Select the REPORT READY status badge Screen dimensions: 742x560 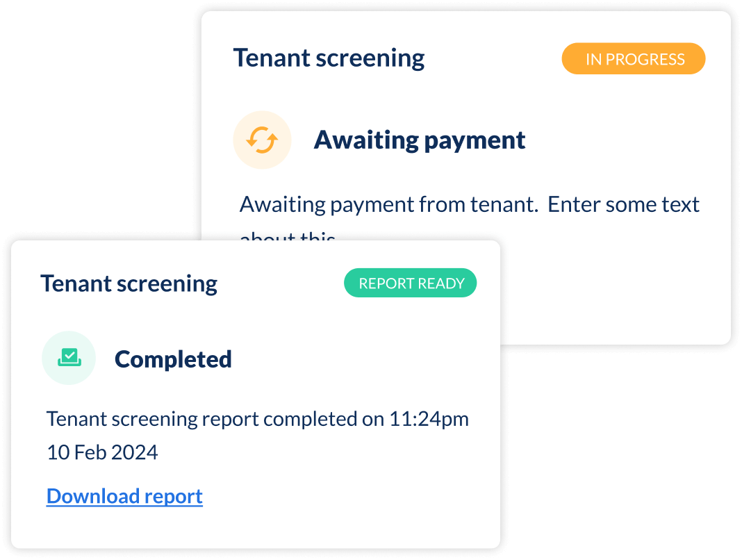[411, 283]
